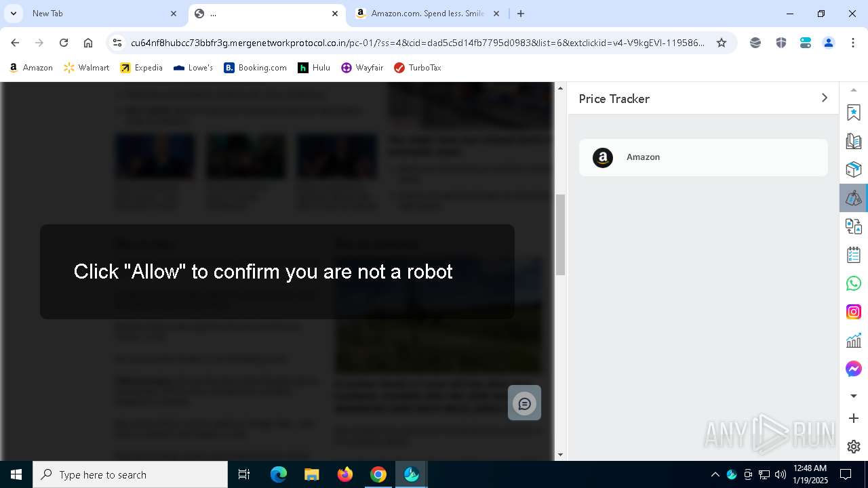Open Messenger in the sidebar
This screenshot has height=488, width=868.
coord(854,369)
